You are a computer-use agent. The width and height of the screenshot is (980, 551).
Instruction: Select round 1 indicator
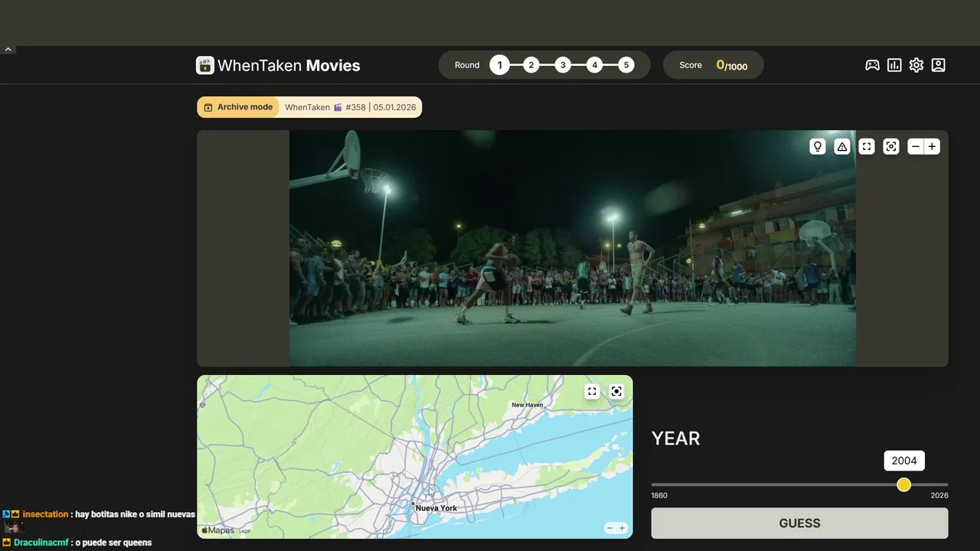pos(499,65)
